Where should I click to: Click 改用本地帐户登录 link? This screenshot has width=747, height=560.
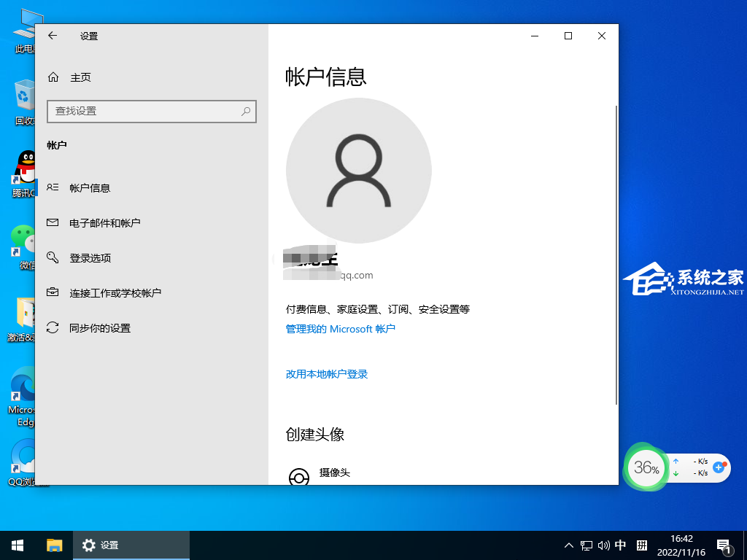point(326,374)
